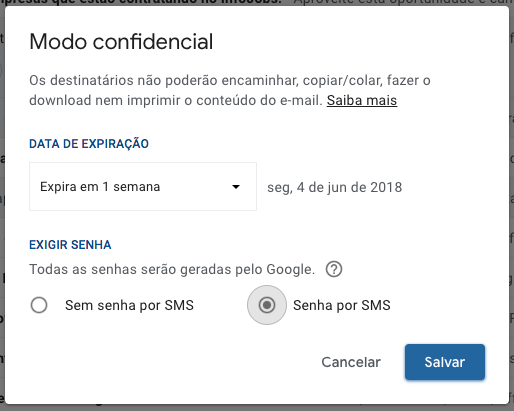Open the dropdown arrow beside expiration period
Image resolution: width=514 pixels, height=411 pixels.
pyautogui.click(x=236, y=187)
